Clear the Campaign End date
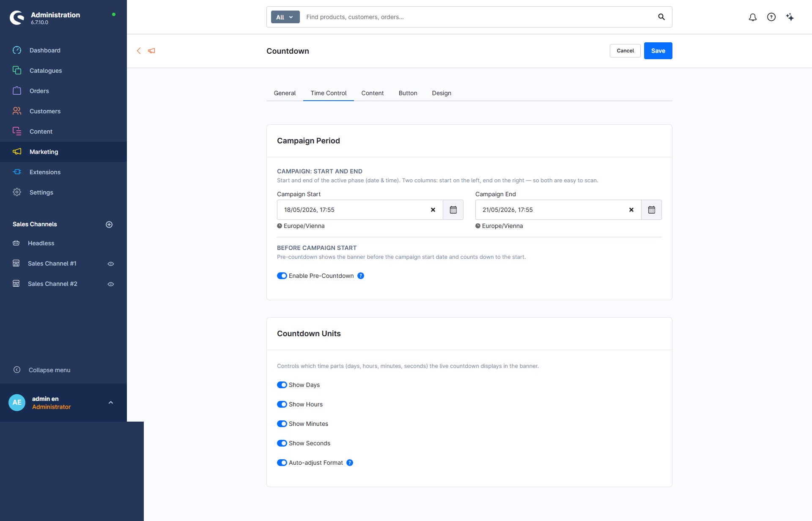This screenshot has height=521, width=812. point(631,210)
